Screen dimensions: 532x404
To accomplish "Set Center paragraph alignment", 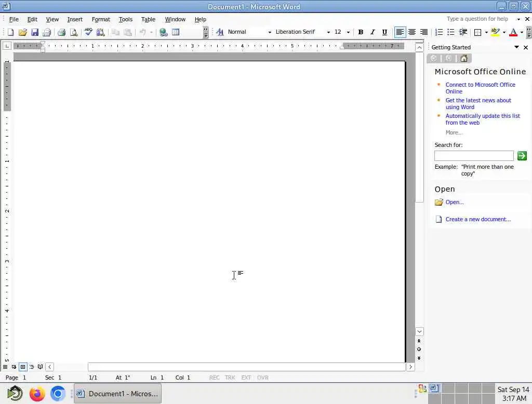I will pyautogui.click(x=412, y=32).
